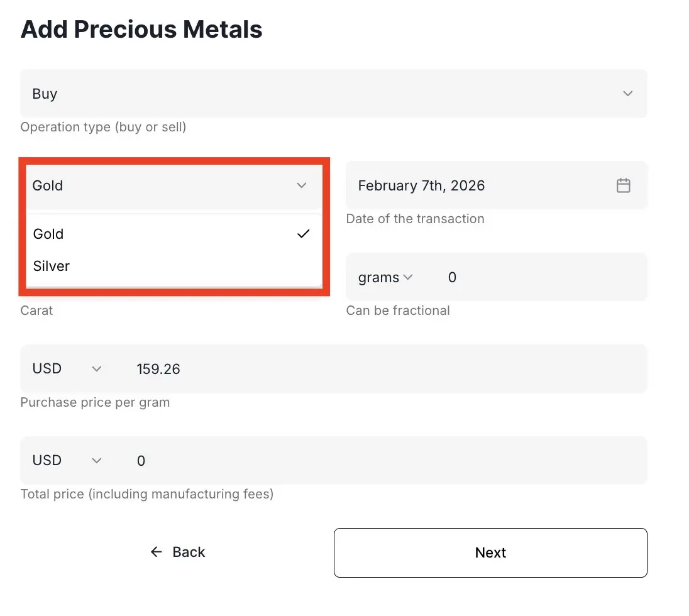This screenshot has width=689, height=616.
Task: Click the chevron arrow beside grams
Action: (x=407, y=277)
